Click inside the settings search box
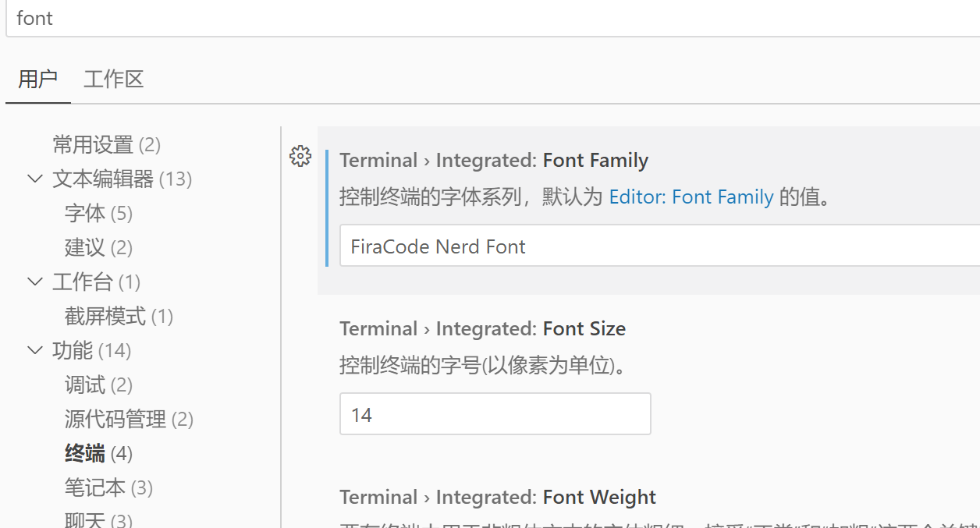This screenshot has height=528, width=980. click(312, 18)
